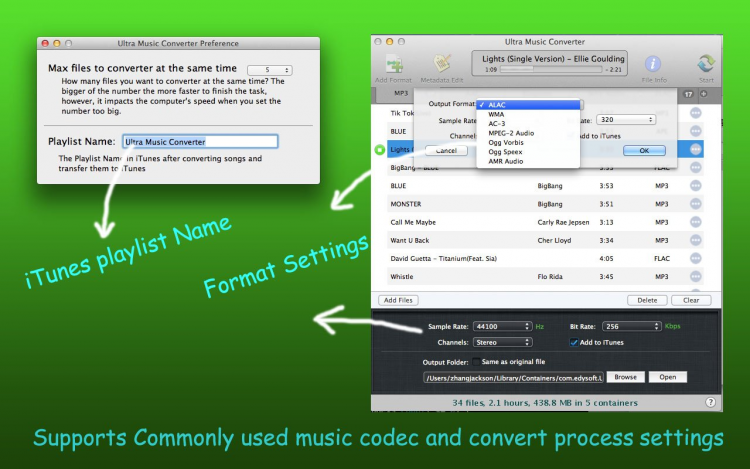Image resolution: width=750 pixels, height=469 pixels.
Task: Click Open next to the Browse button
Action: tap(668, 377)
